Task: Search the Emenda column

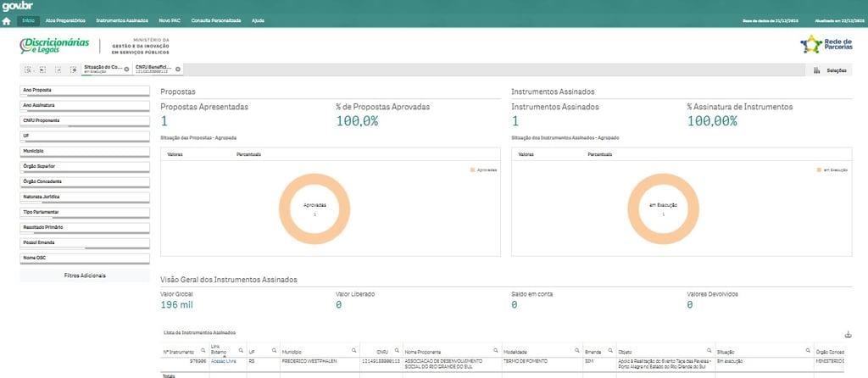Action: pyautogui.click(x=610, y=350)
